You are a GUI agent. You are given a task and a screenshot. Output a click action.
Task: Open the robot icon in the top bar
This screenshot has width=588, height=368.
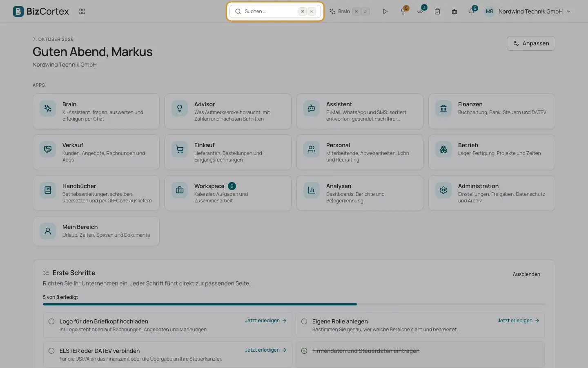454,11
